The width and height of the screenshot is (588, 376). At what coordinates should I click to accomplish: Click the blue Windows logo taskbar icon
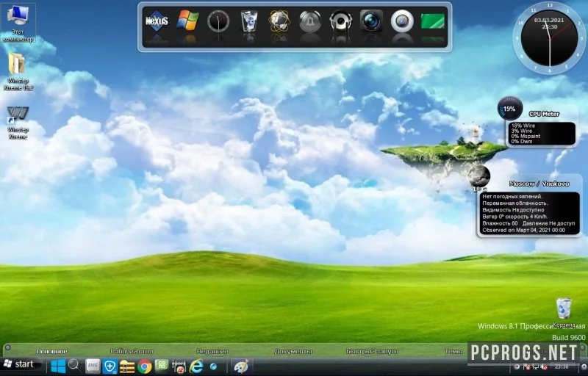(x=58, y=366)
